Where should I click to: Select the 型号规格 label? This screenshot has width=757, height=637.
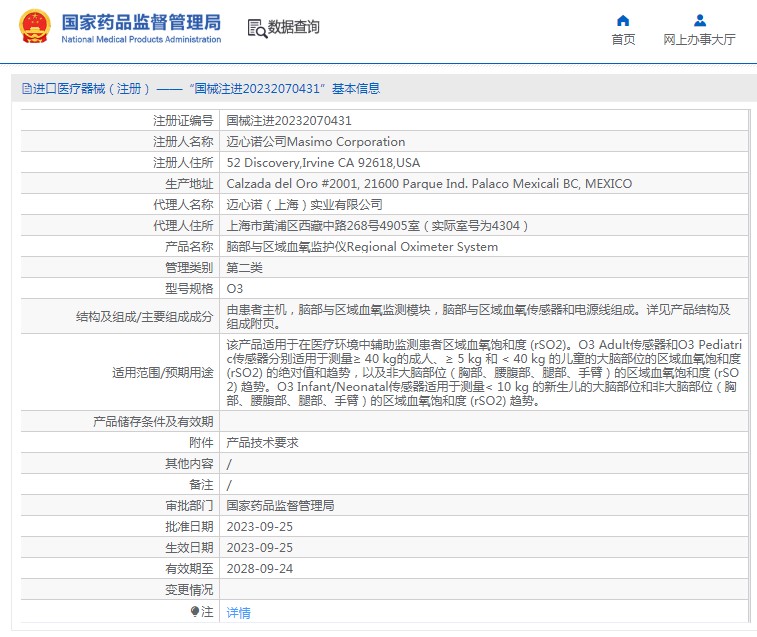(x=189, y=289)
